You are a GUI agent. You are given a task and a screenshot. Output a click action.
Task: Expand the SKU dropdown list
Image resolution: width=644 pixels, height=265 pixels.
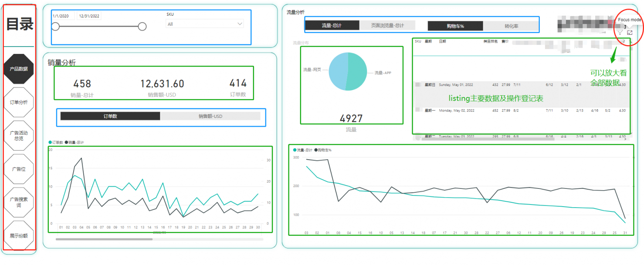point(204,24)
